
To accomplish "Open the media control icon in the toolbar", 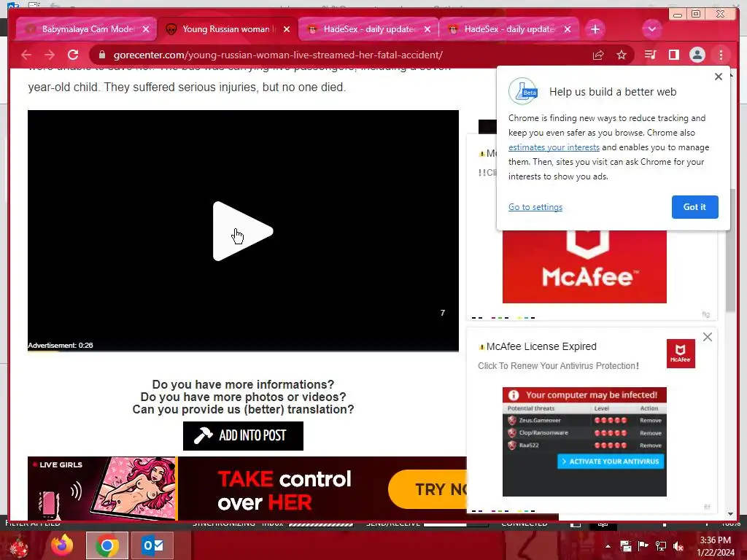I will 650,55.
